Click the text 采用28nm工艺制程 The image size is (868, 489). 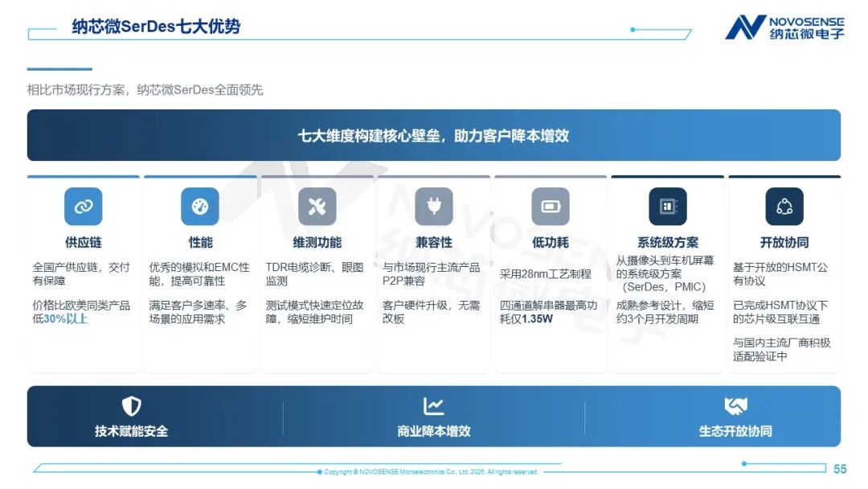[545, 274]
